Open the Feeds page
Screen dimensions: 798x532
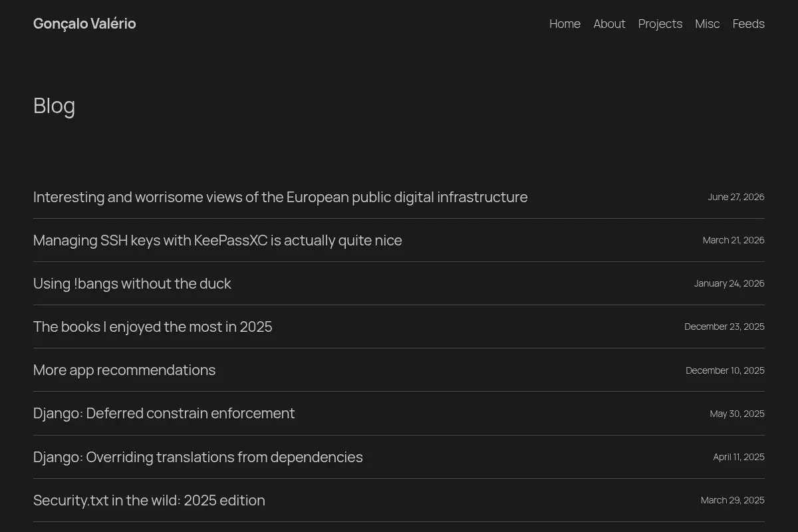[749, 24]
